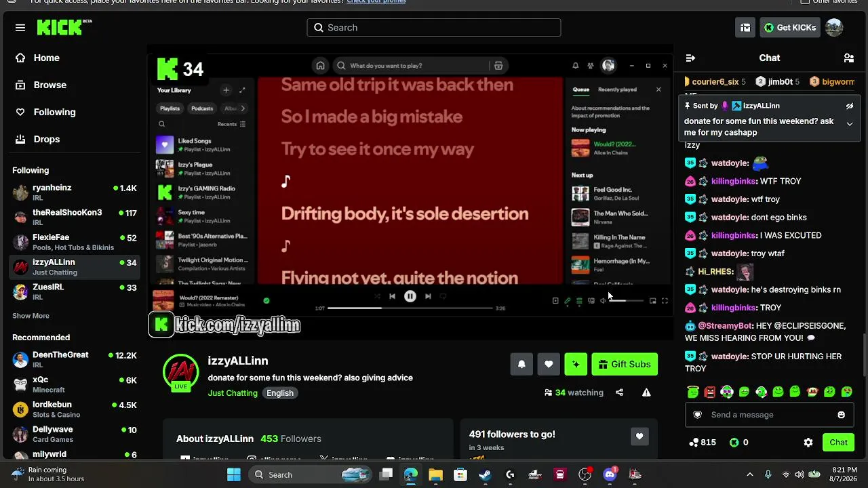Open Discord from the taskbar
868x488 pixels.
tap(610, 474)
